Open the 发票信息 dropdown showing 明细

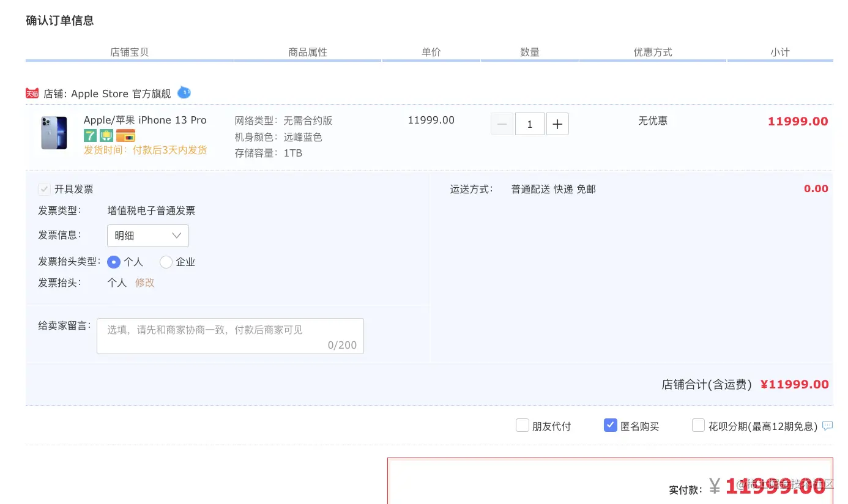[148, 235]
